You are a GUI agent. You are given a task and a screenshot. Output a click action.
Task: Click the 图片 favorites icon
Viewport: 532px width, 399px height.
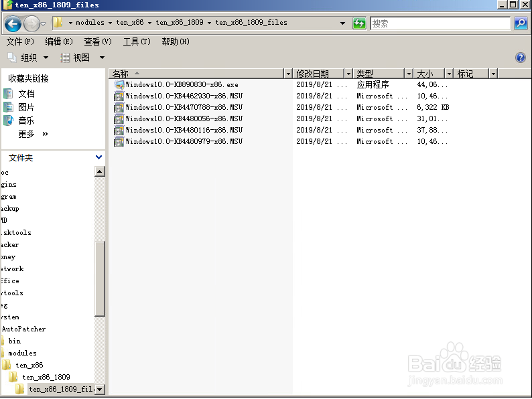click(8, 107)
